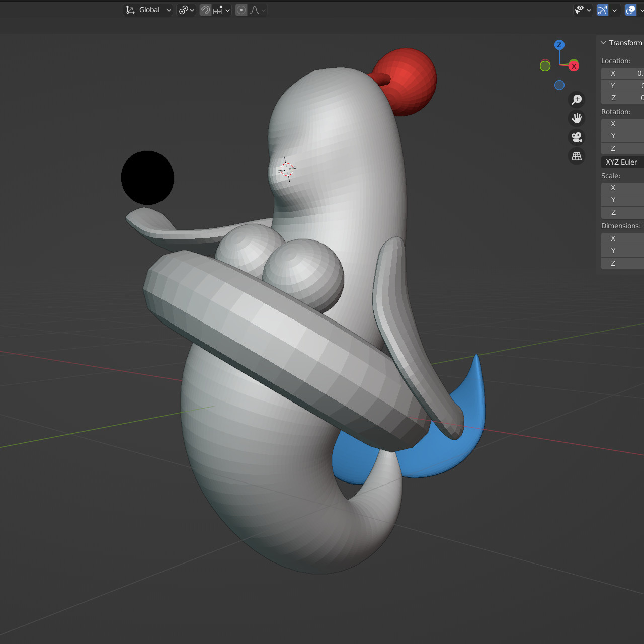Click the hand-shaped pan view button
This screenshot has height=644, width=644.
tap(577, 118)
